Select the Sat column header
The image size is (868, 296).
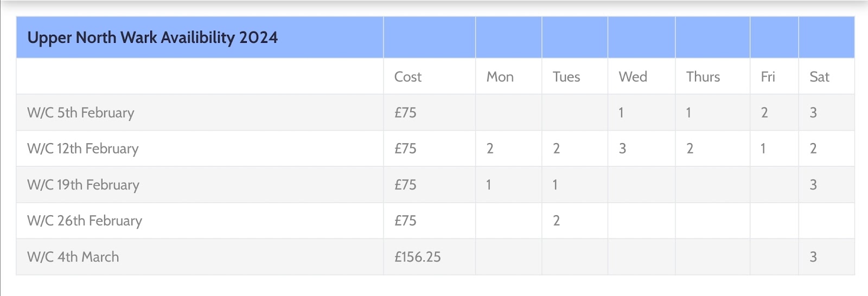[x=819, y=77]
